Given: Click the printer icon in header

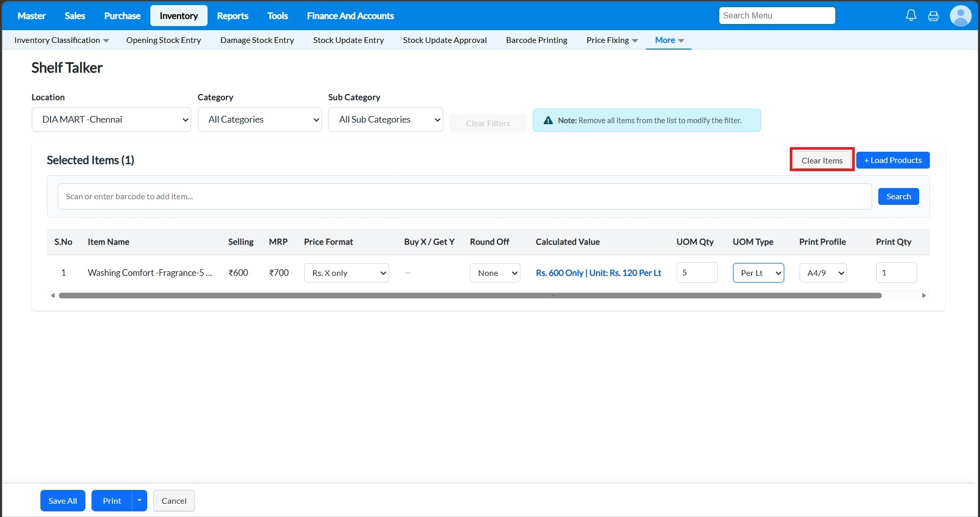Looking at the screenshot, I should coord(933,16).
